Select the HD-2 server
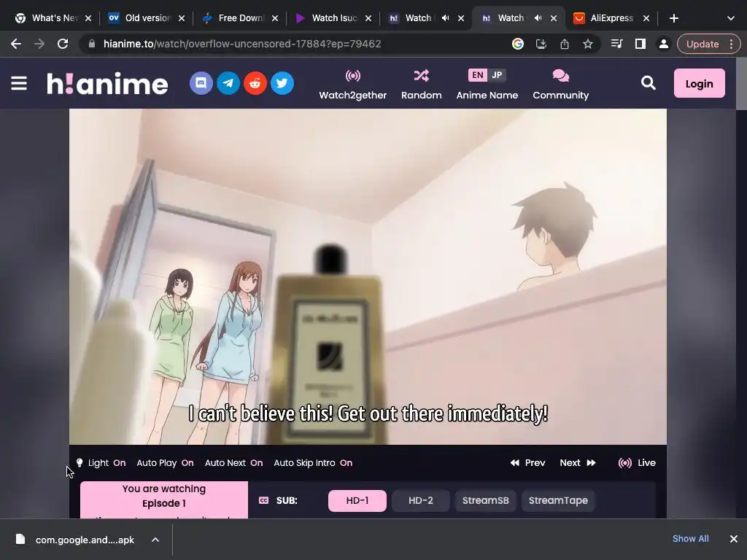Viewport: 747px width, 560px height. pos(421,500)
